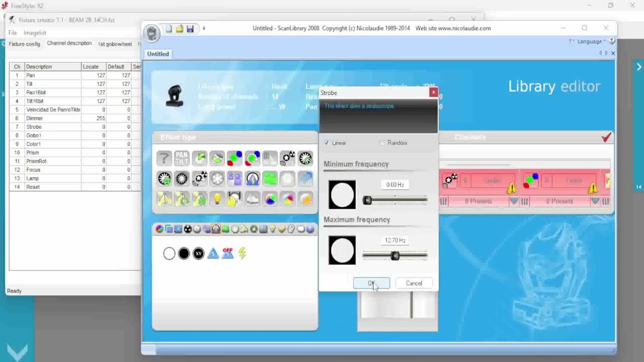
Task: Open Imagelist menu in Fixture creator
Action: click(35, 33)
